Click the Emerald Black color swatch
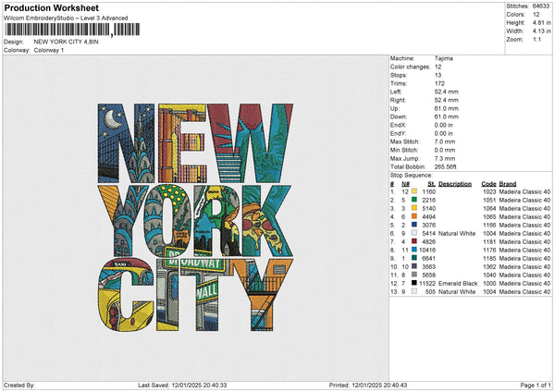 tap(414, 283)
